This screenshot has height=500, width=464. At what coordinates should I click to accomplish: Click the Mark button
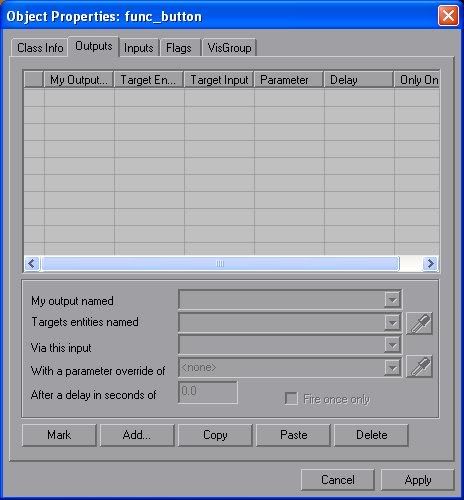59,435
